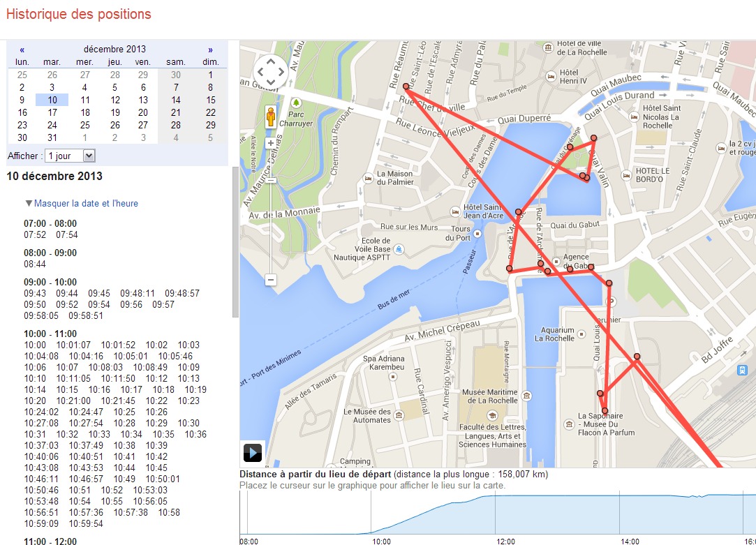Open the Afficher '1 jour' dropdown
The image size is (756, 545).
70,156
